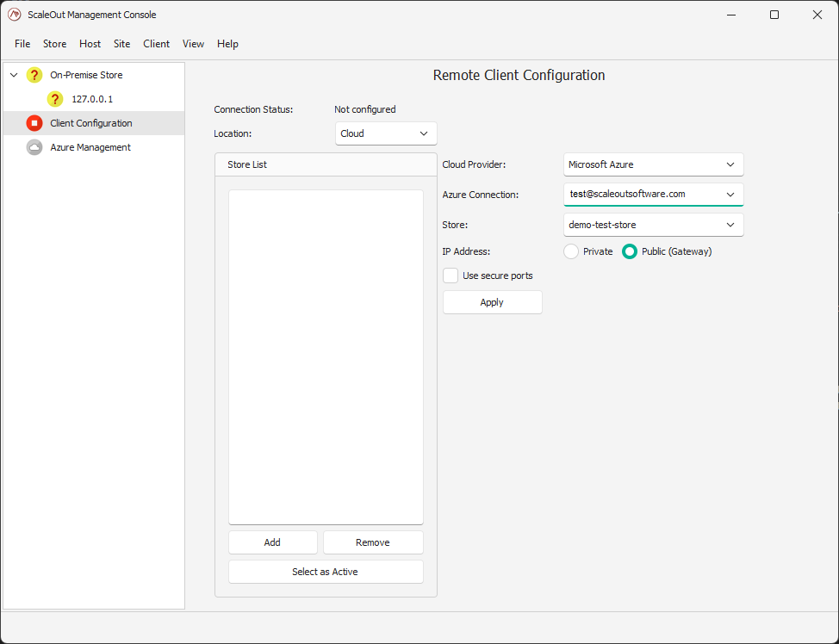
Task: Select host 127.0.0.1 in the tree
Action: point(92,99)
